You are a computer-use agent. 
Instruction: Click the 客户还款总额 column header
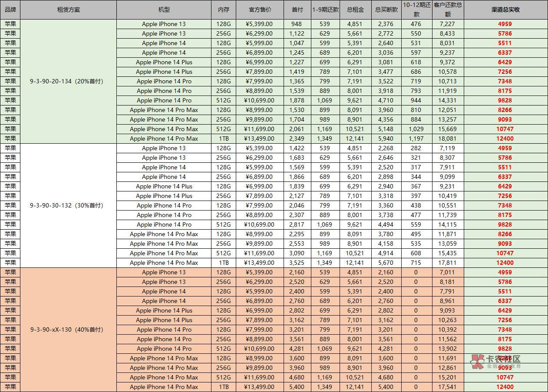448,10
